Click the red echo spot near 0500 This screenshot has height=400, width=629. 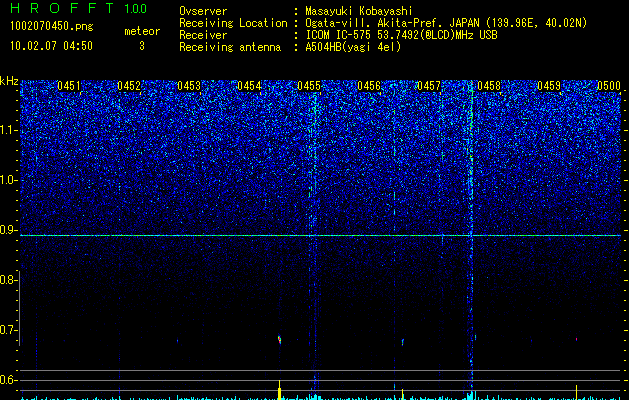coord(576,339)
